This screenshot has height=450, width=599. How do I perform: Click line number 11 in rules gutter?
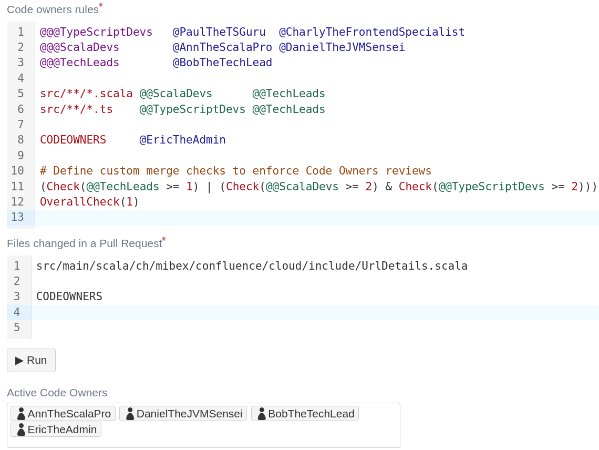17,186
